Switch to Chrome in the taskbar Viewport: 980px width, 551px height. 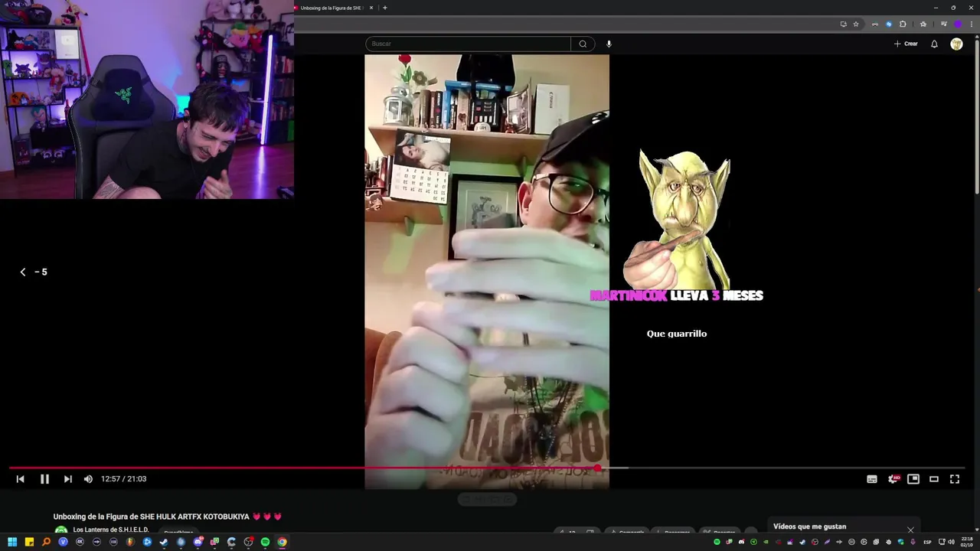pyautogui.click(x=283, y=542)
